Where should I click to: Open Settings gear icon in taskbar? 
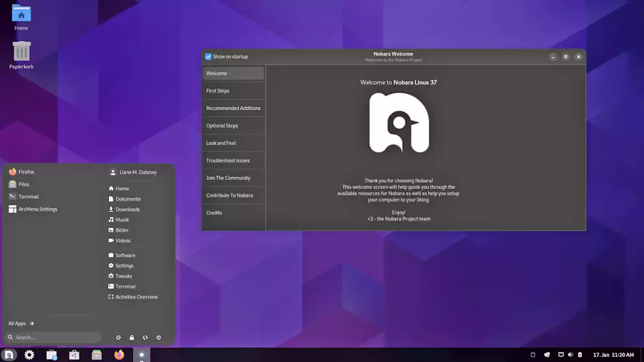tap(29, 355)
